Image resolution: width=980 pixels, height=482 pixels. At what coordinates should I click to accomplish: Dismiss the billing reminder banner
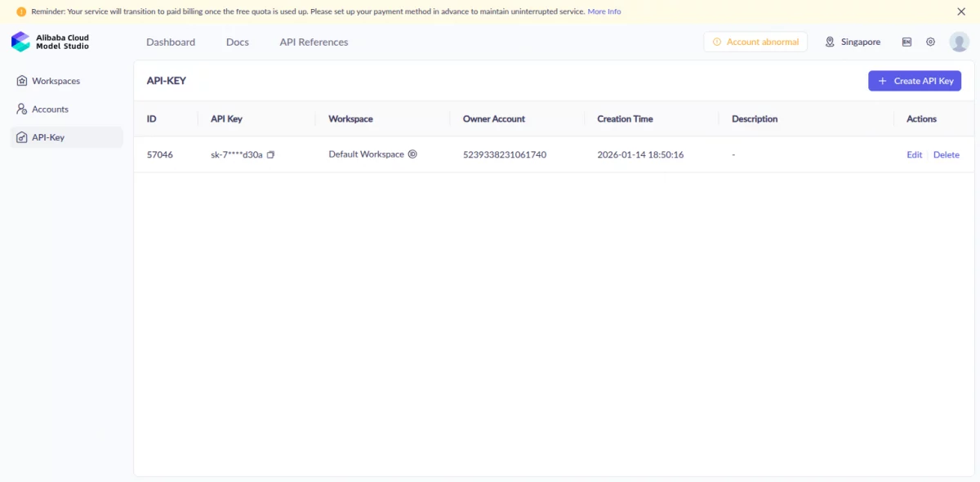click(961, 11)
